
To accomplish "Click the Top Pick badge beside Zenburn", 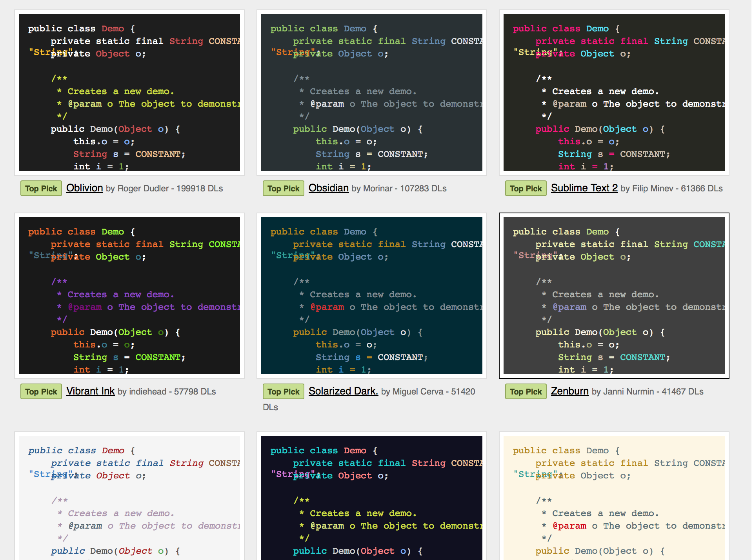I will pos(526,391).
